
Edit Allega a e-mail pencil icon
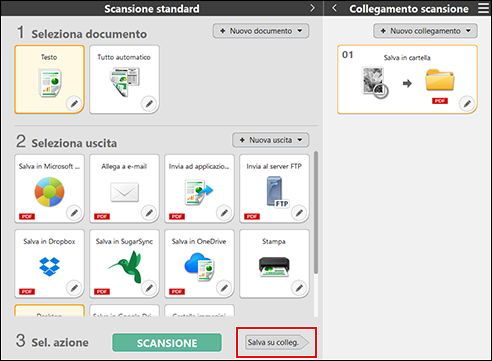(149, 212)
